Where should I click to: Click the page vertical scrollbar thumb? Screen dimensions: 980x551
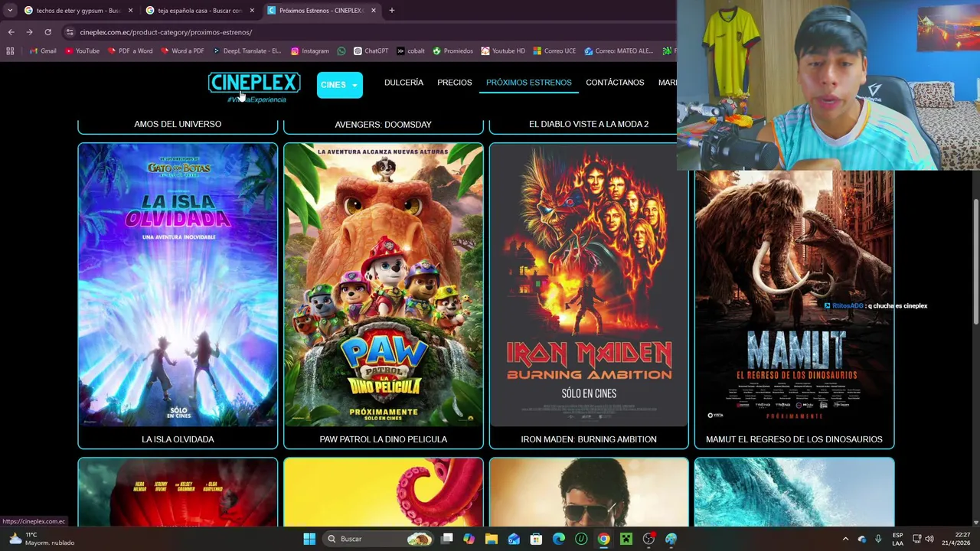(x=975, y=260)
